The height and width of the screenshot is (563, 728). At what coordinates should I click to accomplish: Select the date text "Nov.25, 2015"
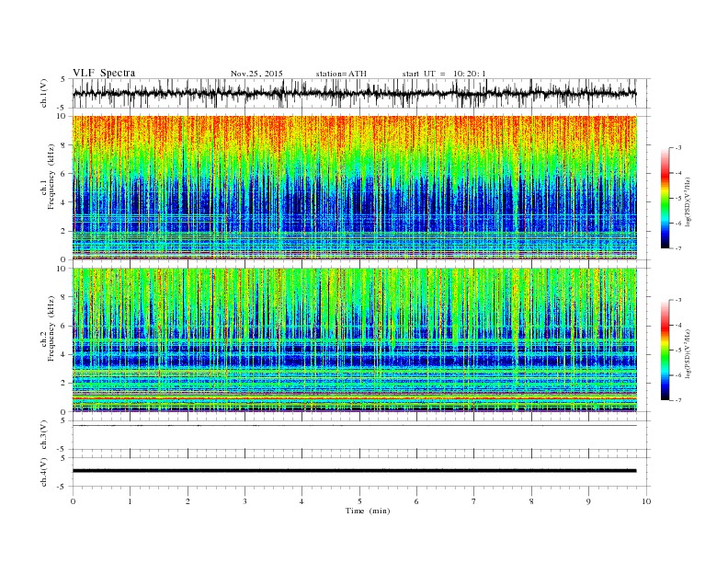coord(256,74)
